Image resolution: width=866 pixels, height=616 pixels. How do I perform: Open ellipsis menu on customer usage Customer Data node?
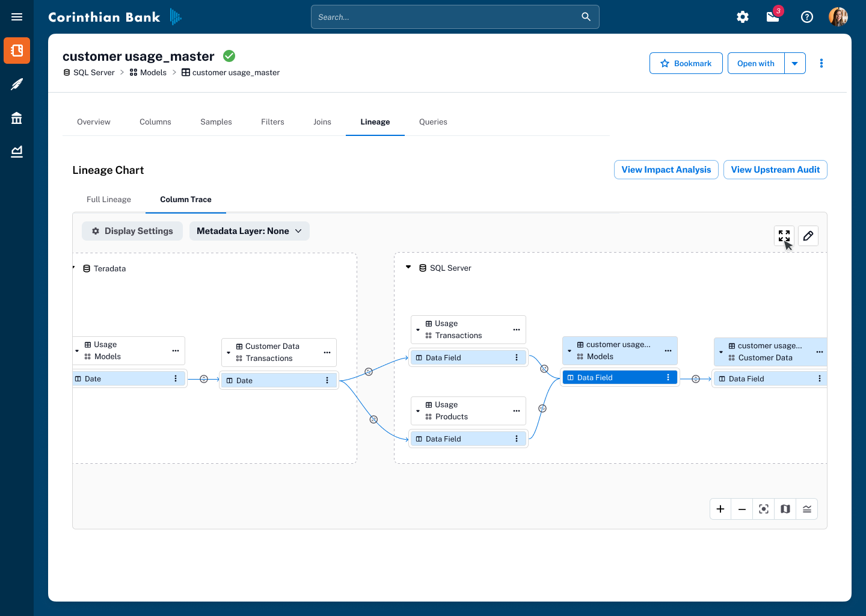coord(820,352)
